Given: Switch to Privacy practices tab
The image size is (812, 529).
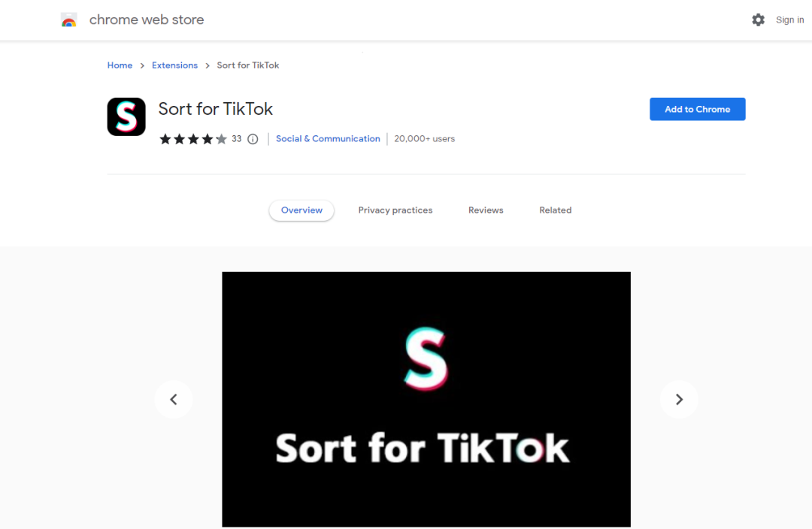Looking at the screenshot, I should pyautogui.click(x=395, y=210).
